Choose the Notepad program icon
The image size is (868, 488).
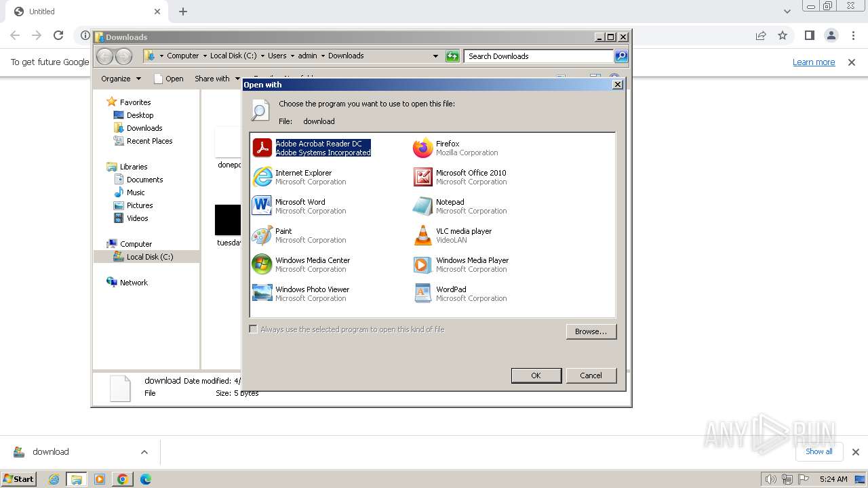(422, 206)
